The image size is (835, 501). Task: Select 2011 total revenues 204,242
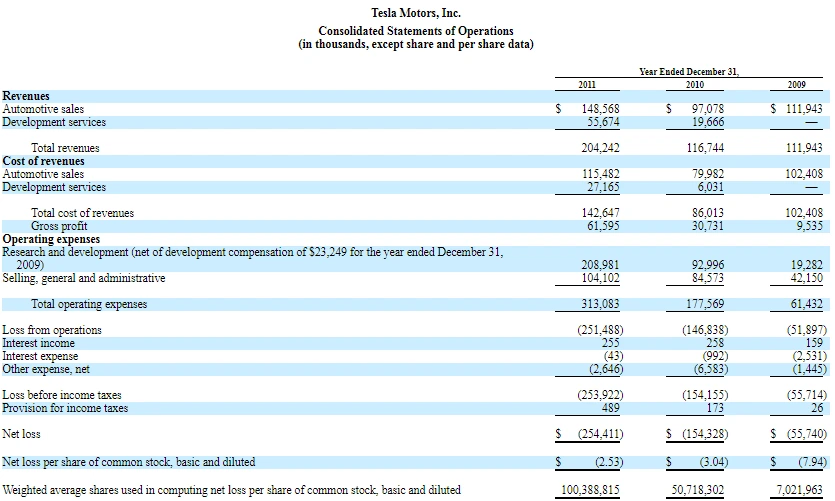(x=601, y=148)
